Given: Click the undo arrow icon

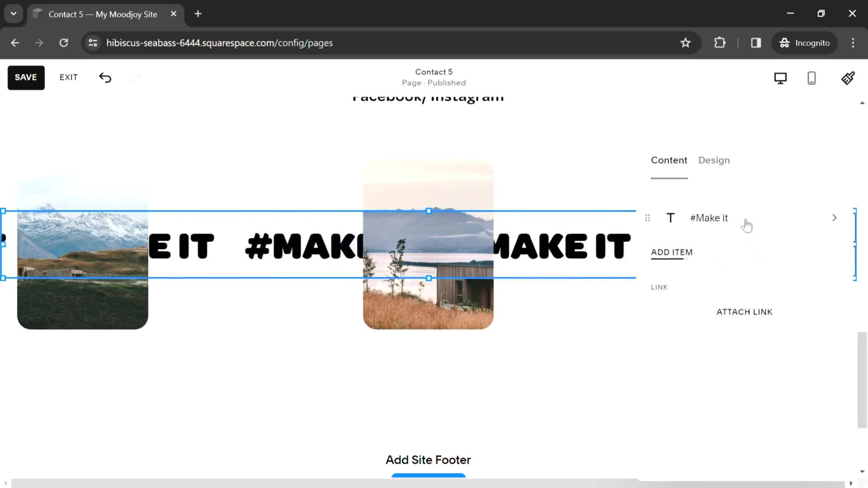Looking at the screenshot, I should [x=105, y=77].
